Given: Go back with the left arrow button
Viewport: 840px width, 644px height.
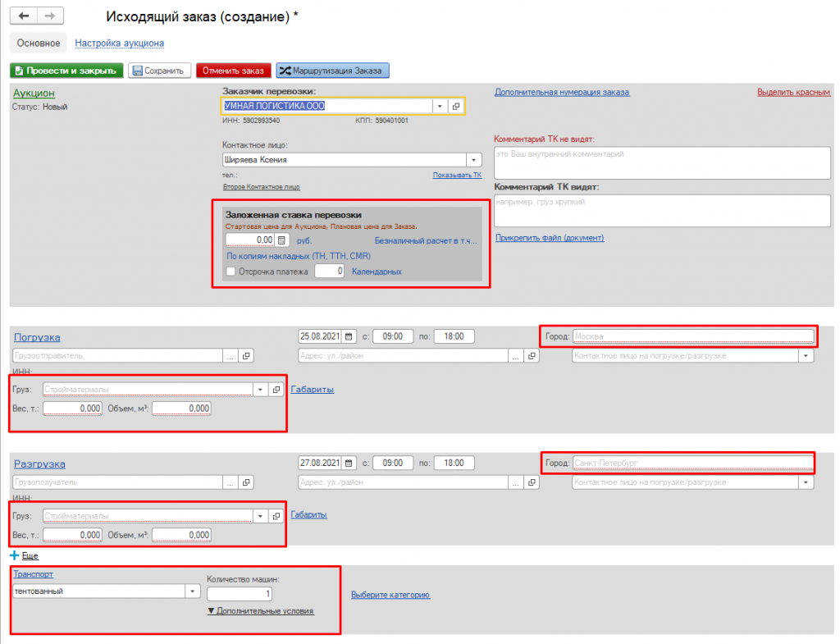Looking at the screenshot, I should point(24,16).
